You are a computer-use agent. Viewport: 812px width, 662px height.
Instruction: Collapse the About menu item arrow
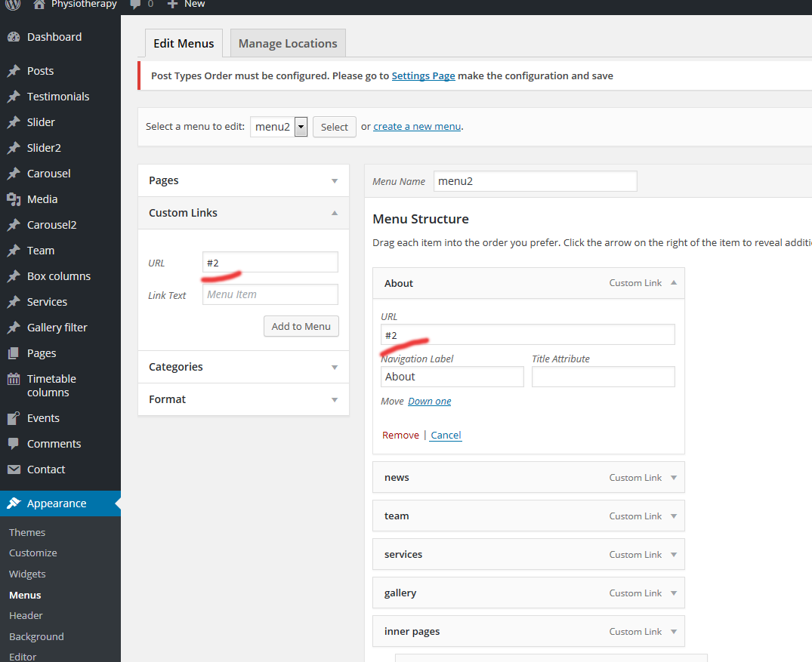click(674, 283)
